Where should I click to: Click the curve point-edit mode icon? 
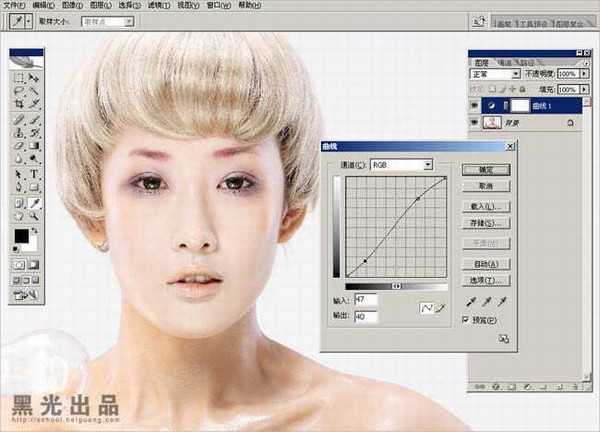[425, 308]
